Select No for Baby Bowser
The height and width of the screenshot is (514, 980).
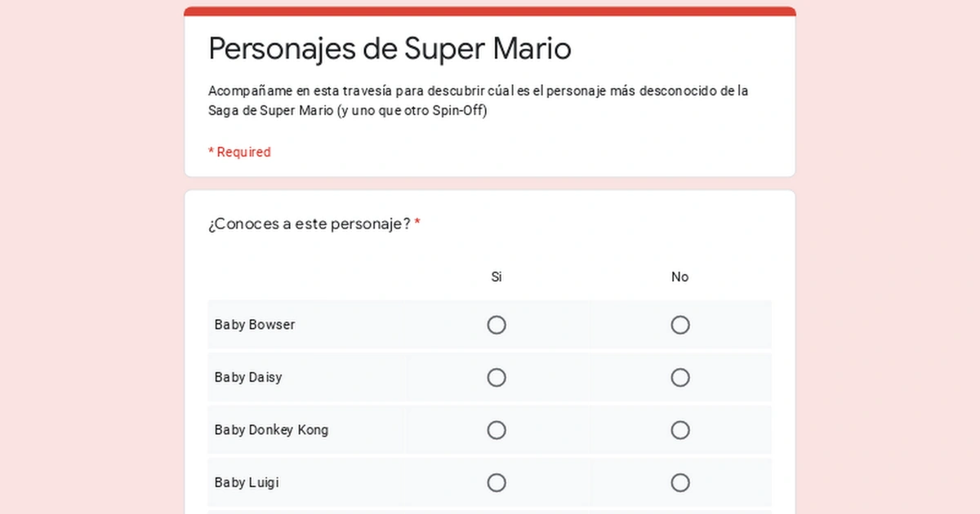[x=680, y=326]
